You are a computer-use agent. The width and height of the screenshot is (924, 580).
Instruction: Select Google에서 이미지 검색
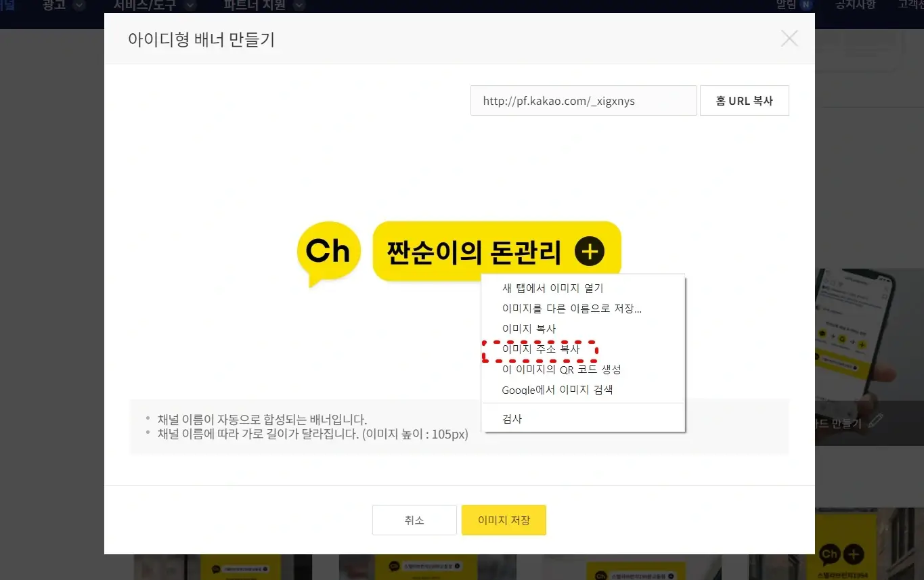(x=583, y=390)
